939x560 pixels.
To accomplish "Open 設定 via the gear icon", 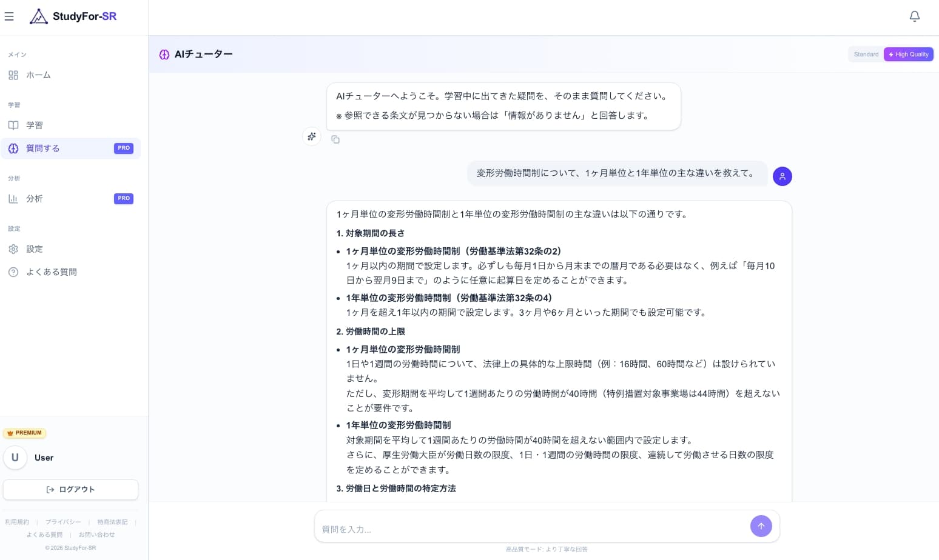I will coord(13,249).
